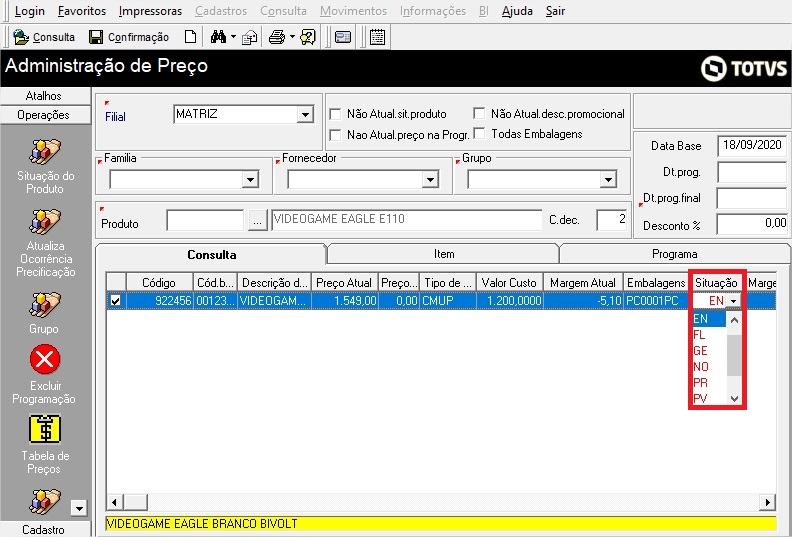
Task: Open the Favoritos menu
Action: [x=82, y=11]
